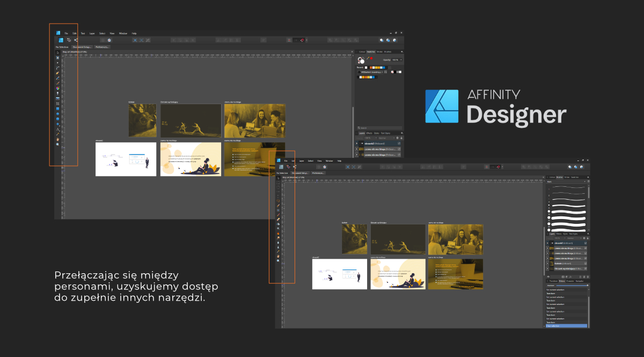Select the View hand tool in upper window

(57, 139)
